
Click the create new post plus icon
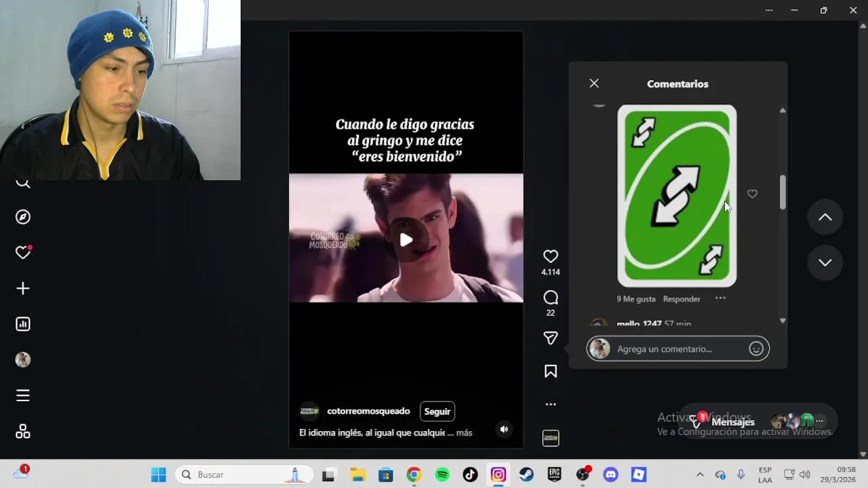coord(23,289)
